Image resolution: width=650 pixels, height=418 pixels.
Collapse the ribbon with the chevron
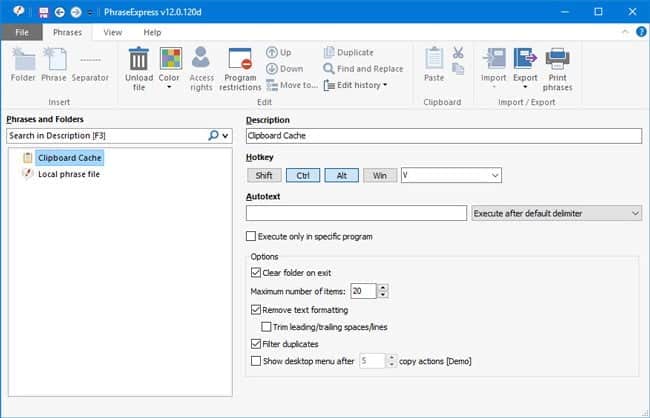click(x=625, y=32)
